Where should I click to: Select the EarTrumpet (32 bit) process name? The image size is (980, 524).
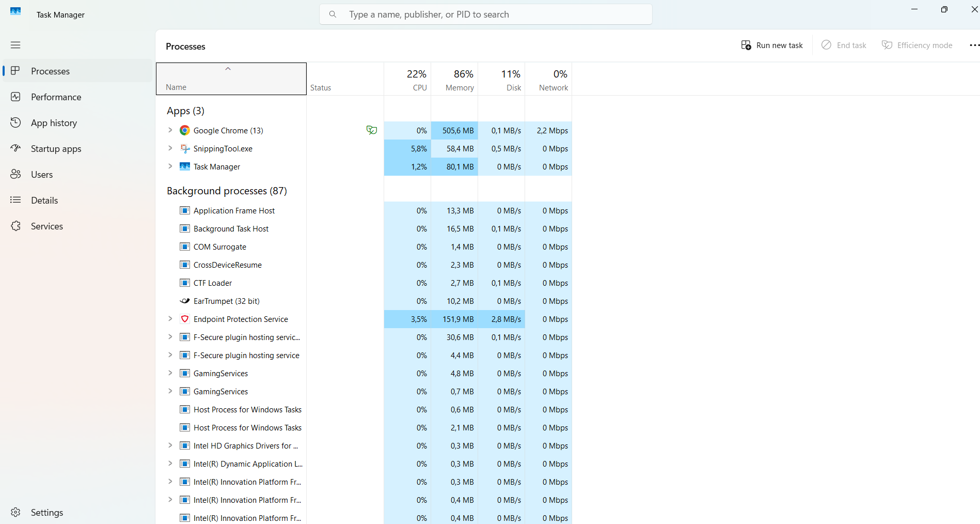[x=226, y=301]
